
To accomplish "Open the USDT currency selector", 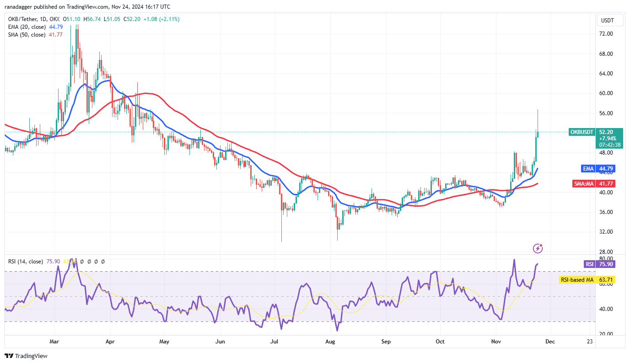I will pyautogui.click(x=608, y=21).
